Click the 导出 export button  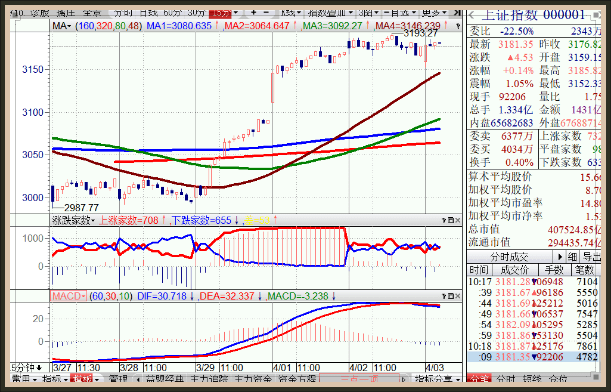pyautogui.click(x=591, y=257)
